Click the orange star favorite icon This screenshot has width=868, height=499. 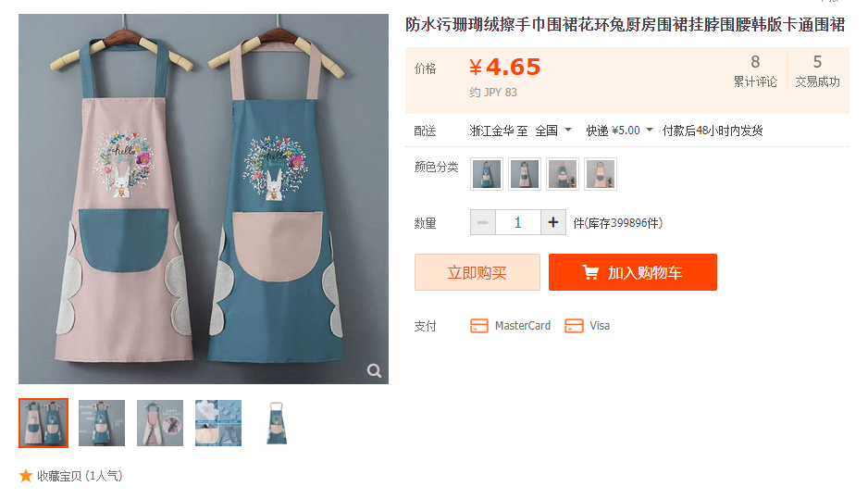[x=26, y=476]
